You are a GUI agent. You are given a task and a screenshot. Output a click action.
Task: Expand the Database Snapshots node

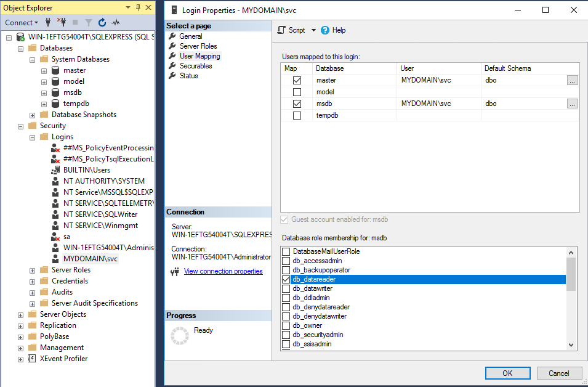pyautogui.click(x=32, y=115)
